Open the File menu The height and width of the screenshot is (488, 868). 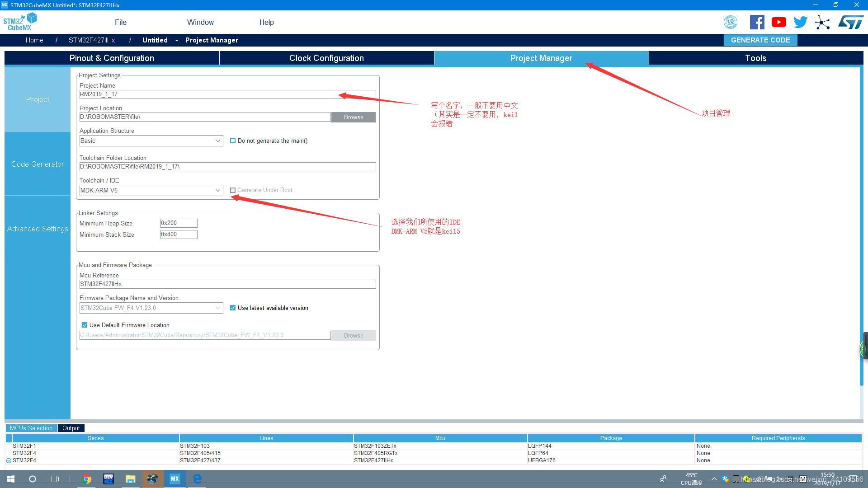(120, 22)
